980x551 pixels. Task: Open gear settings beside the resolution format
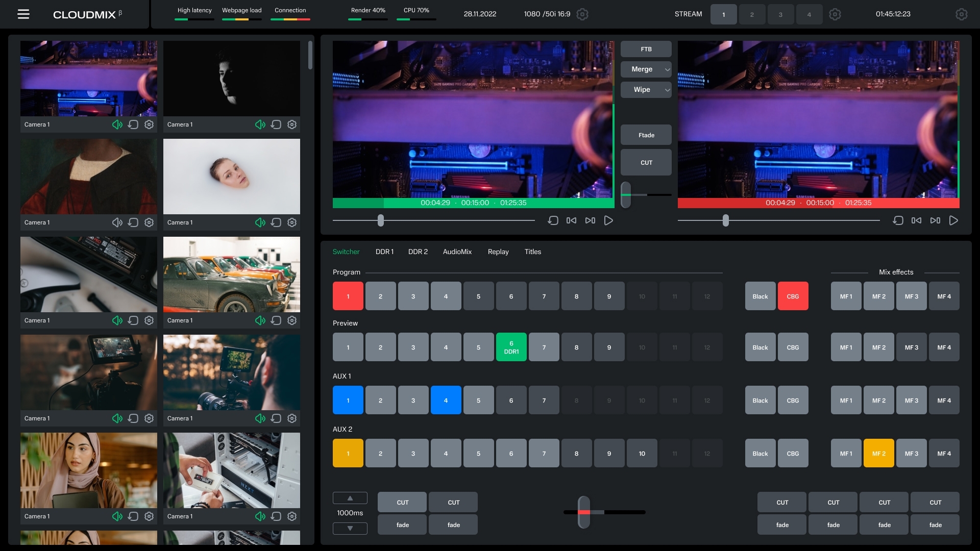(582, 14)
